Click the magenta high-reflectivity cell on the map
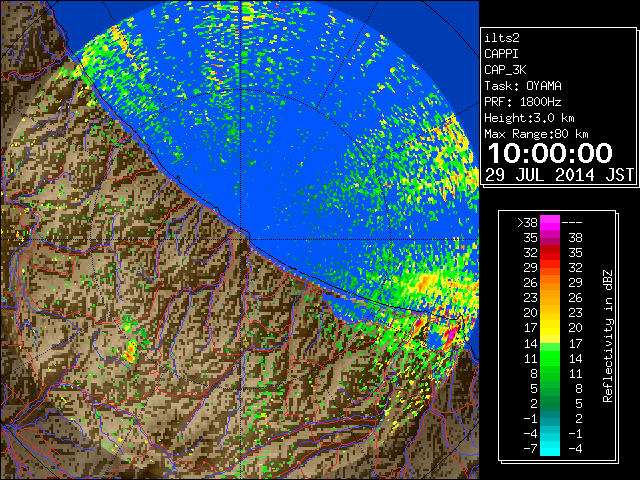Screen dimensions: 640x480 coord(451,334)
